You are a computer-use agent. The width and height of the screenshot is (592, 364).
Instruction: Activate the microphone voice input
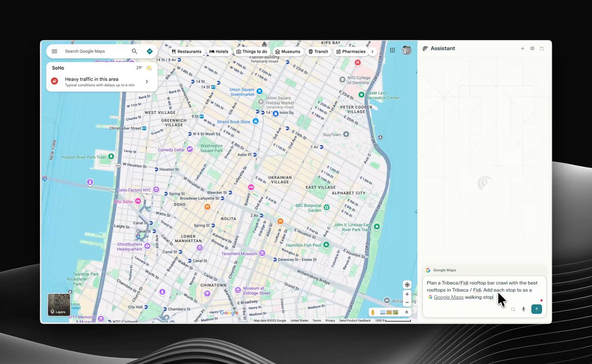523,309
